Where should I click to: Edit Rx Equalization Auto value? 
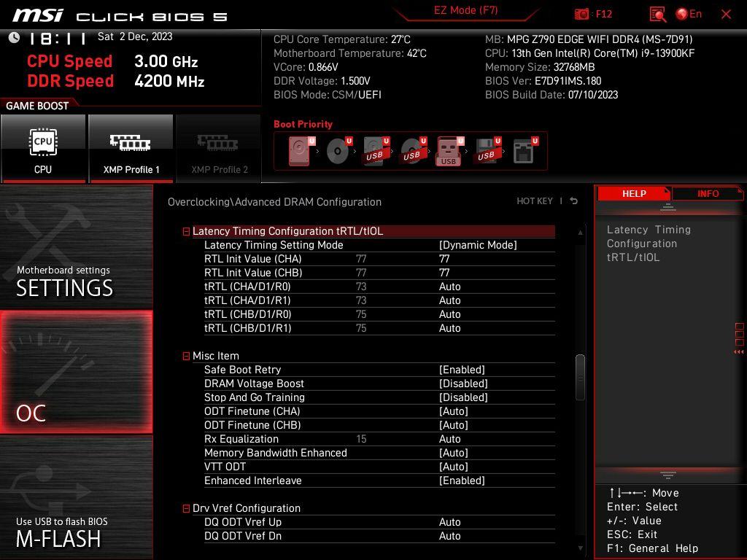(x=449, y=439)
